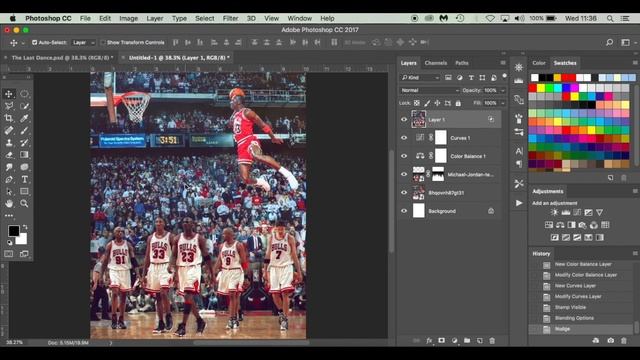Select Blending Options history state

point(574,318)
